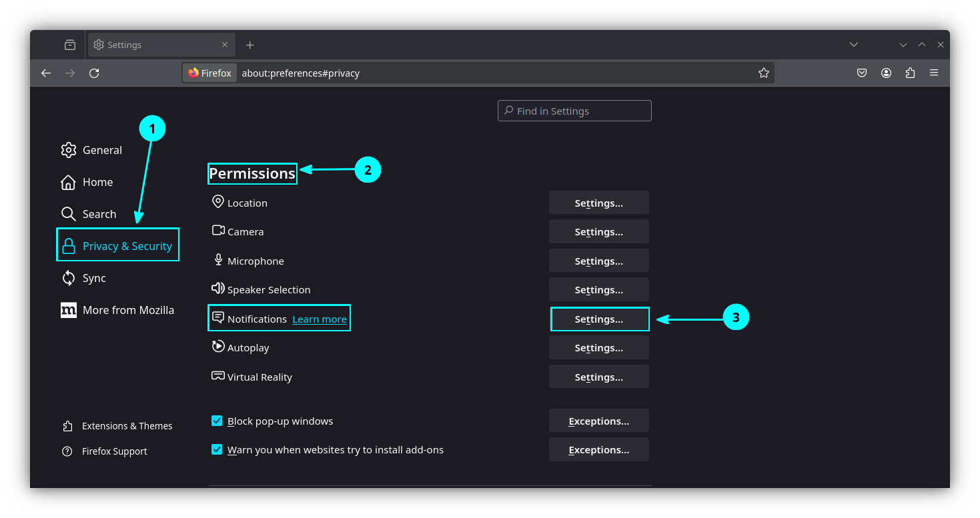Open the Extensions puzzle icon

click(910, 73)
